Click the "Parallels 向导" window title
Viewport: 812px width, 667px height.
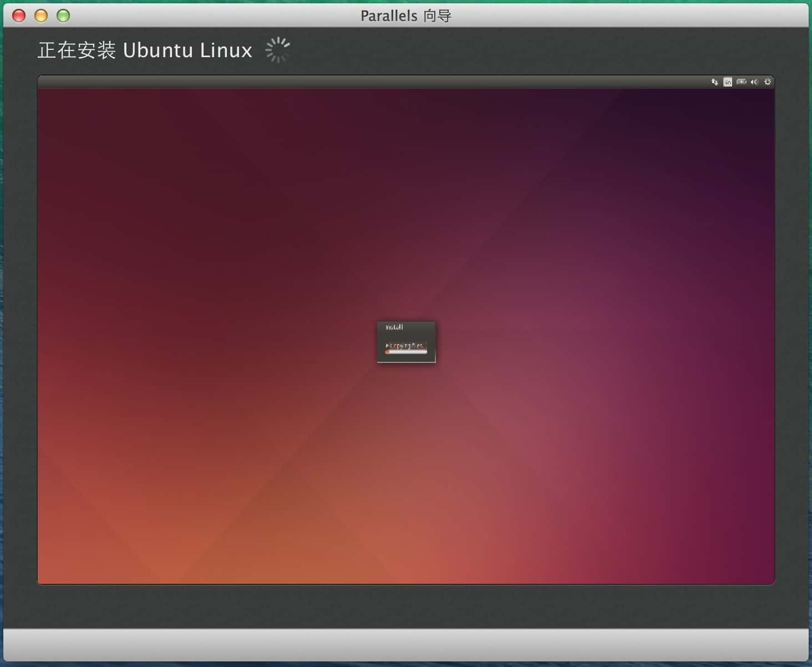click(406, 16)
